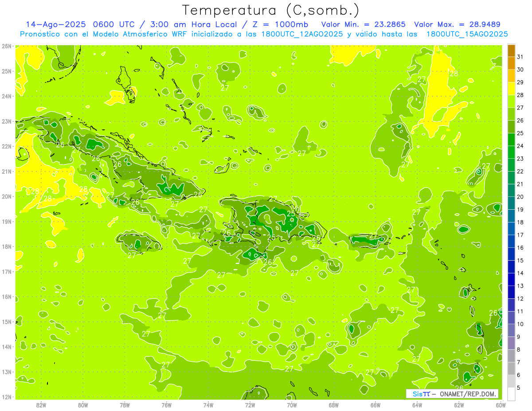The height and width of the screenshot is (411, 532).
Task: Click colorbar scale number '24'
Action: pos(520,146)
